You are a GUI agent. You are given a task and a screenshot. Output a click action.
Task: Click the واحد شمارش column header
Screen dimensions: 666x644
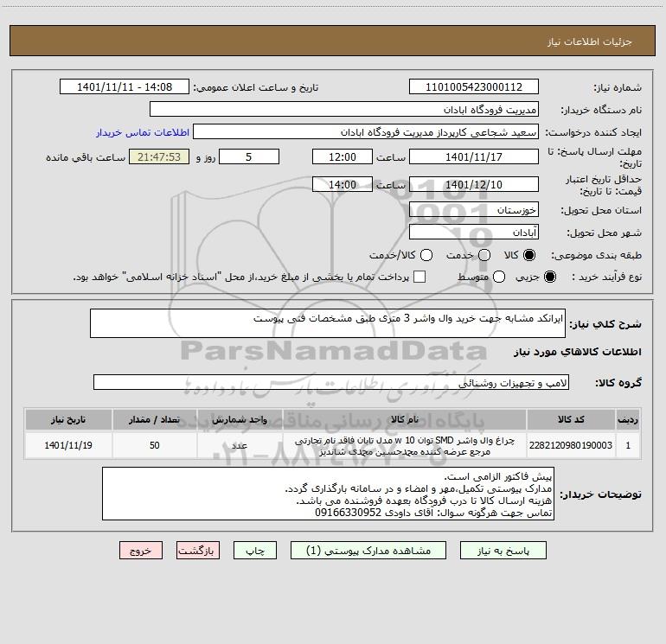coord(240,419)
